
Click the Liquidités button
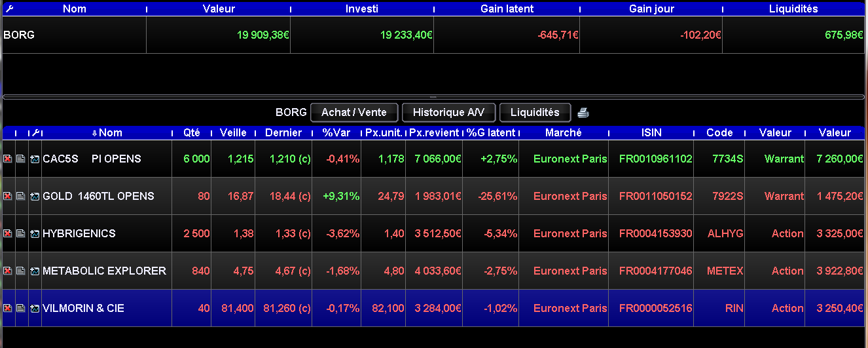point(535,113)
